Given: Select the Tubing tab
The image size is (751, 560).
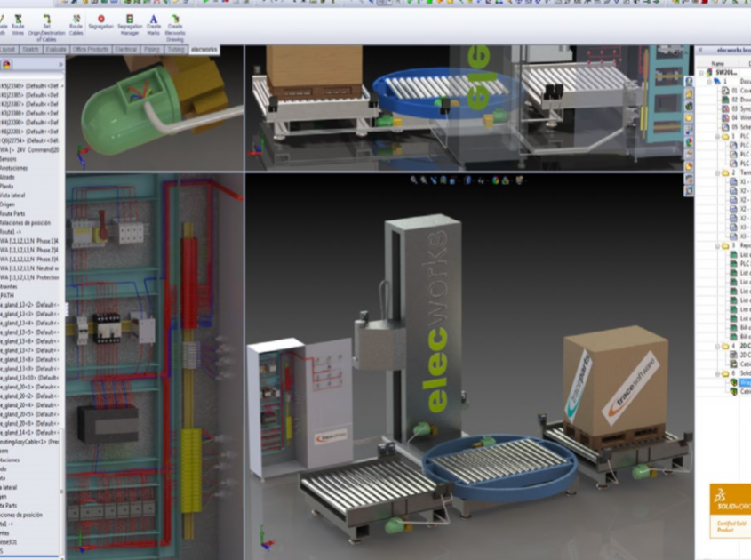Looking at the screenshot, I should point(176,50).
